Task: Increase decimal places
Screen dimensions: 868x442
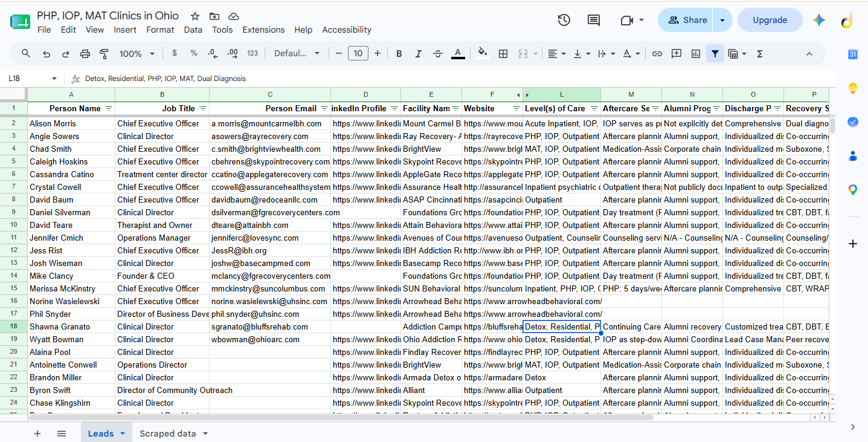Action: click(x=233, y=53)
